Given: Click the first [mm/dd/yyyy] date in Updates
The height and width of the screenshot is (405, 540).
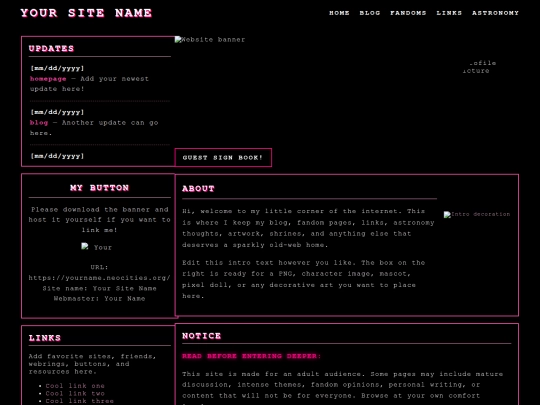Looking at the screenshot, I should tap(57, 69).
